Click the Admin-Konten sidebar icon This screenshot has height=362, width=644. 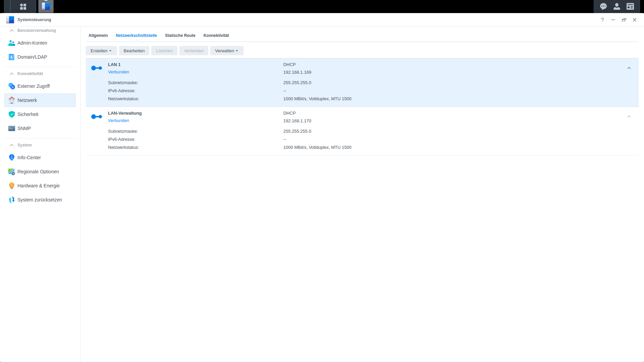(x=12, y=43)
